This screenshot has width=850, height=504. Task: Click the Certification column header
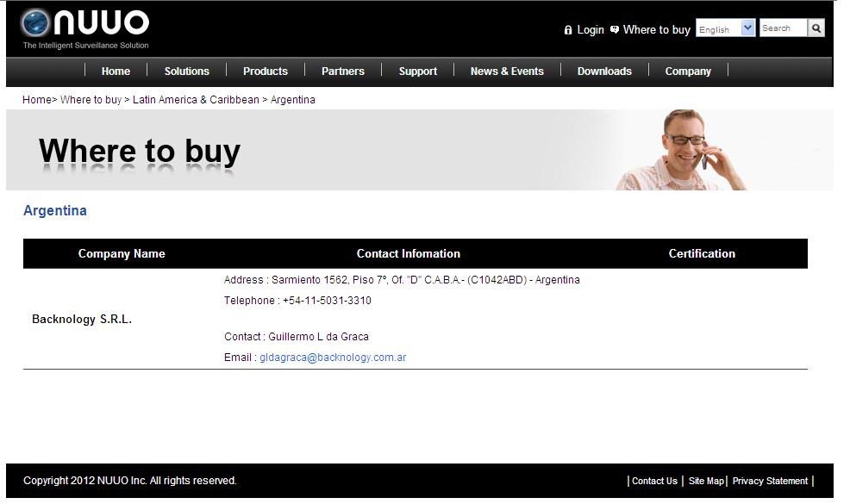[x=702, y=253]
